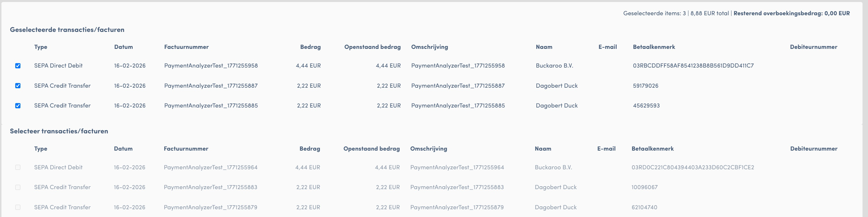This screenshot has height=217, width=868.
Task: Select payment reference 10096067
Action: pyautogui.click(x=644, y=187)
